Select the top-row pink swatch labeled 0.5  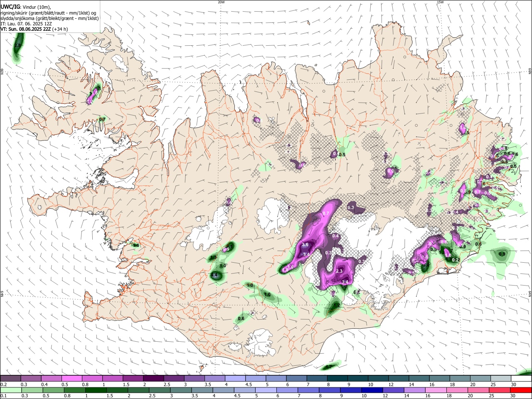coord(71,378)
